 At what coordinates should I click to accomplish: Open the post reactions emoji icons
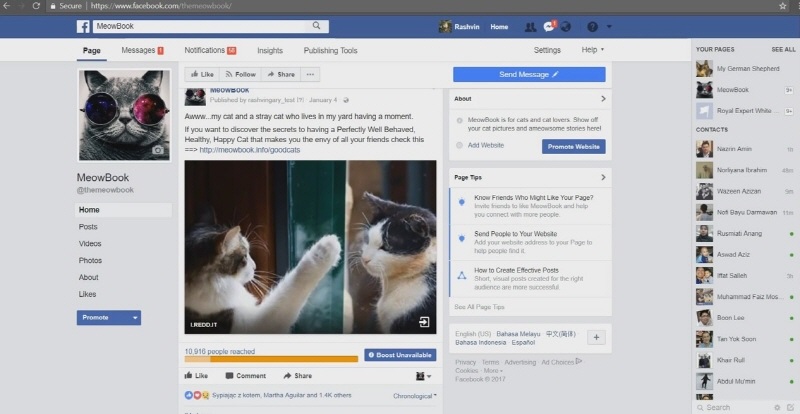tap(197, 395)
